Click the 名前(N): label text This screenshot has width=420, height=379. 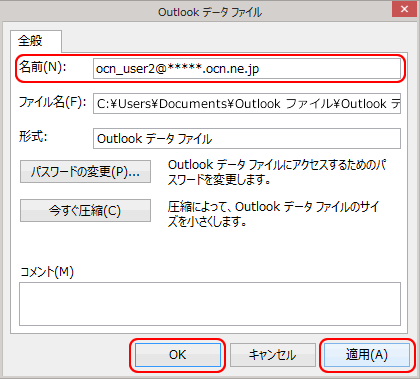coord(43,67)
